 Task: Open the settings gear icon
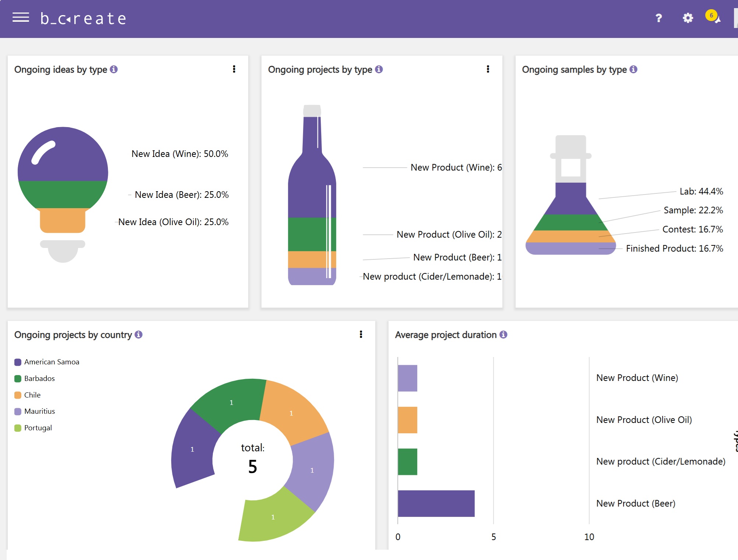(x=688, y=18)
